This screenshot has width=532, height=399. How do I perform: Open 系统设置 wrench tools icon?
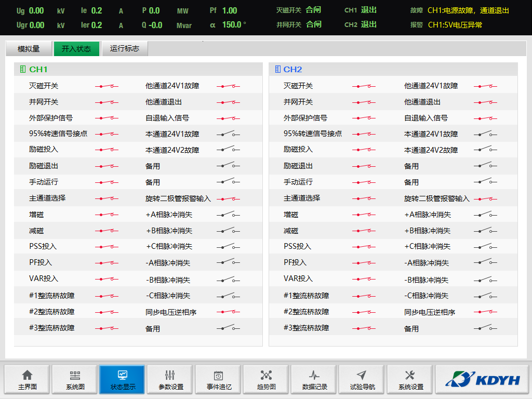point(410,375)
